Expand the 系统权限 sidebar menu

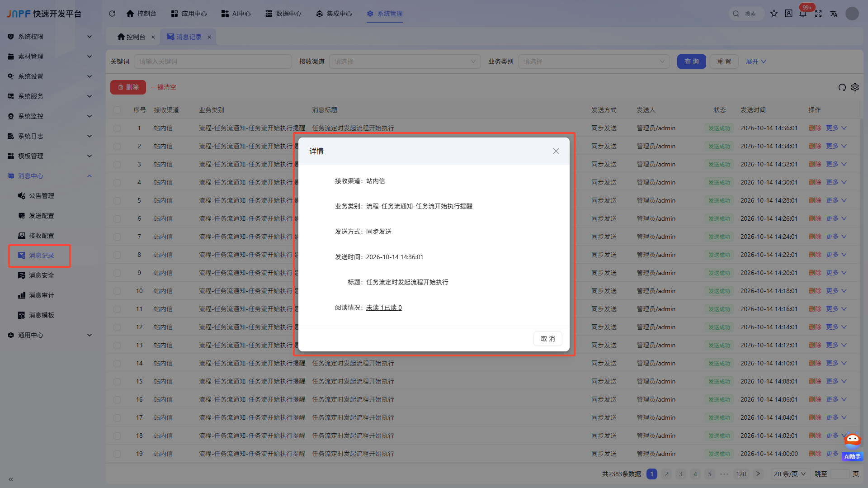(50, 37)
